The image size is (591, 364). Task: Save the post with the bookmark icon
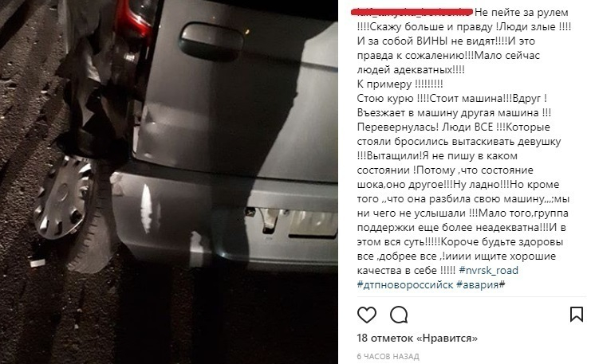577,315
